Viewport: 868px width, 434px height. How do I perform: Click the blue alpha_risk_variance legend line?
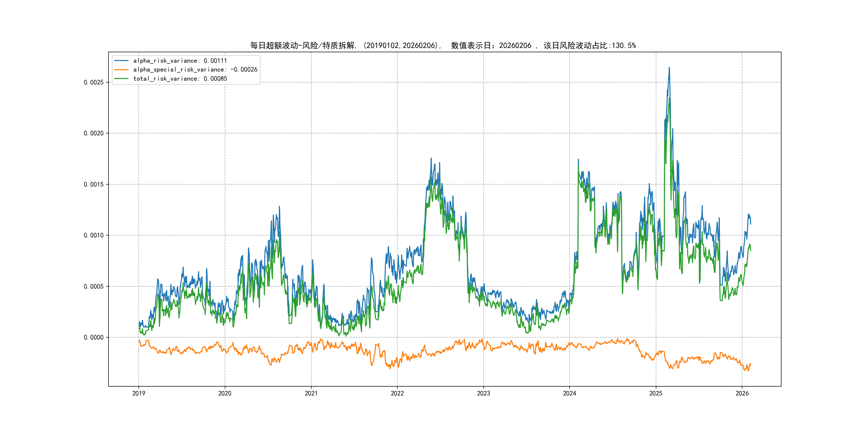[121, 61]
